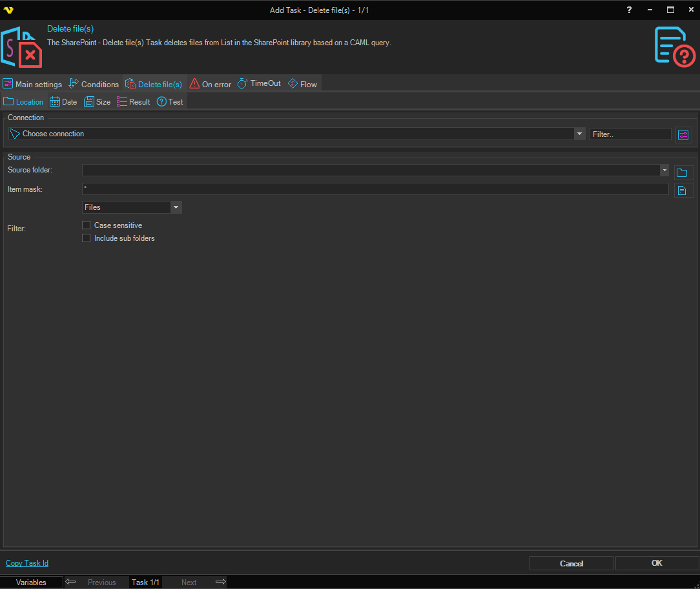Click the item mask file icon
The height and width of the screenshot is (589, 700).
click(683, 191)
